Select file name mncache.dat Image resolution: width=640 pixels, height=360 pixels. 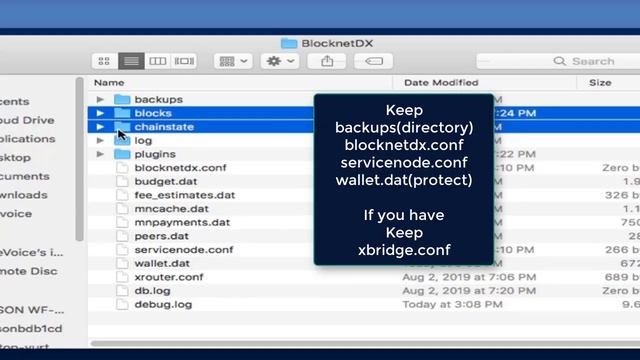tap(171, 209)
